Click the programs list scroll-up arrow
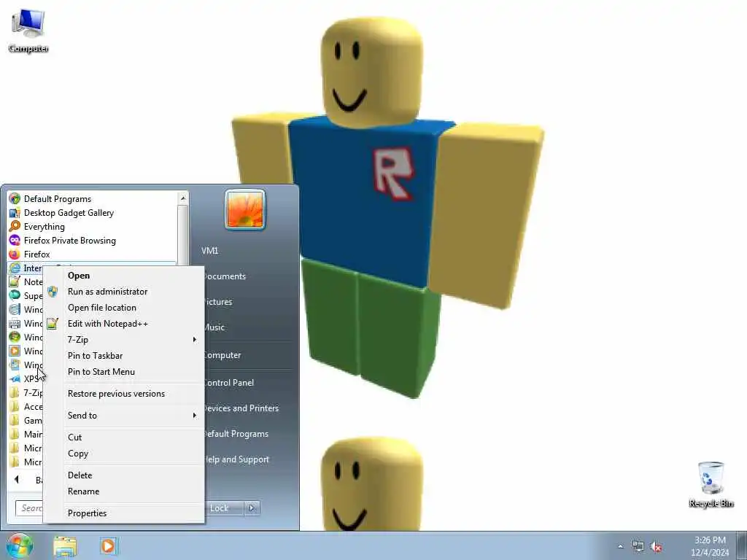Screen dimensions: 747x560 (x=183, y=198)
